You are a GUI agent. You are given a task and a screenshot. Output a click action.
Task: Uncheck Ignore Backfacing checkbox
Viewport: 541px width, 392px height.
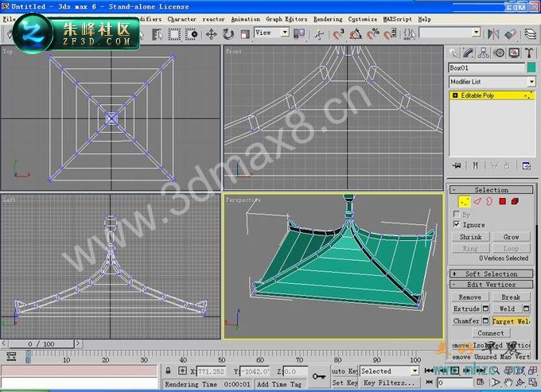[457, 224]
